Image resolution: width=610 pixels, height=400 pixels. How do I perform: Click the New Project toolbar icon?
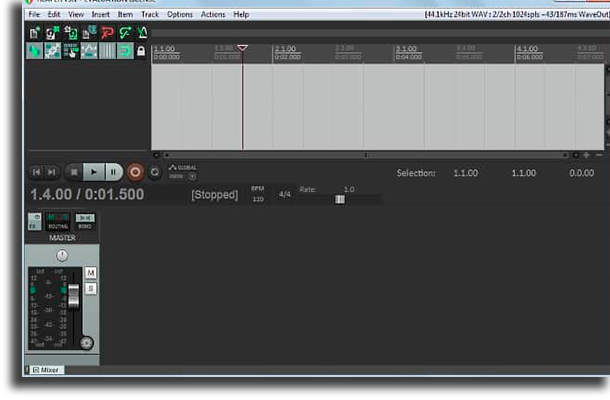tap(35, 33)
